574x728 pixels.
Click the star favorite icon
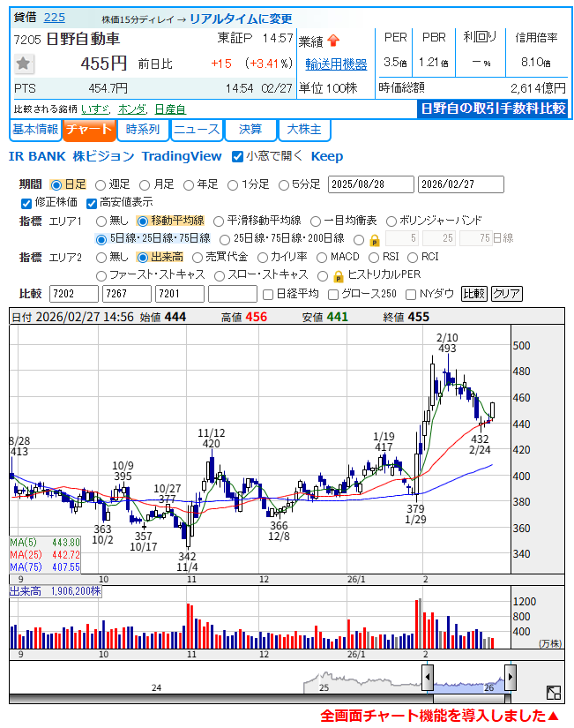(x=24, y=64)
